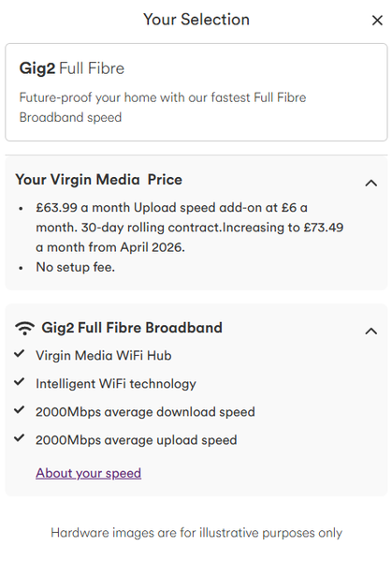The height and width of the screenshot is (561, 392).
Task: Collapse the Gig2 Full Fibre Broadband section
Action: (371, 332)
